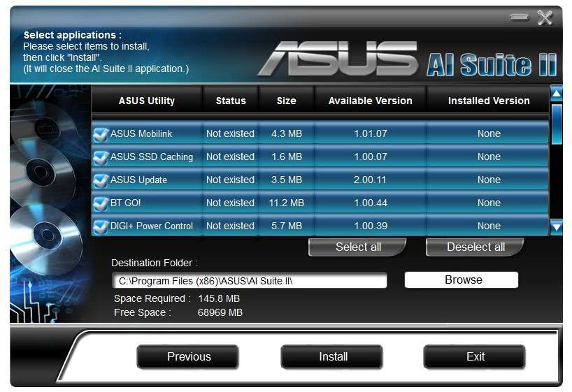The width and height of the screenshot is (572, 392).
Task: Toggle the BT GO! checkbox
Action: [100, 203]
